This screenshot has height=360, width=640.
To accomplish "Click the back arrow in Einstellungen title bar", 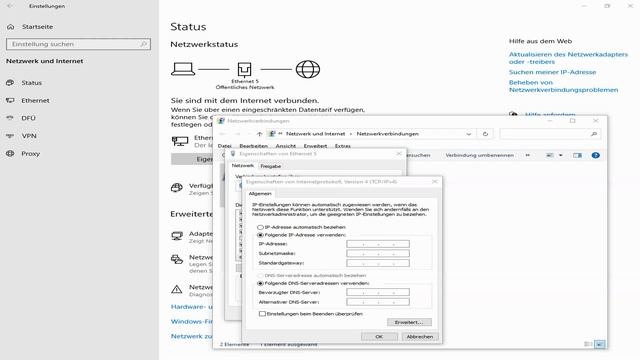I will point(9,6).
